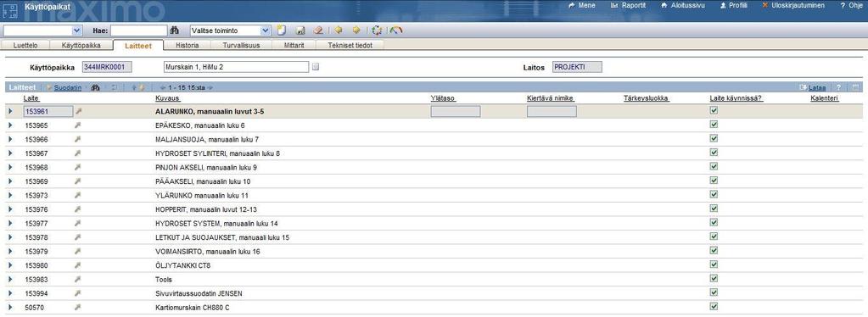868x317 pixels.
Task: Go to previous record with left arrow icon
Action: pyautogui.click(x=338, y=31)
